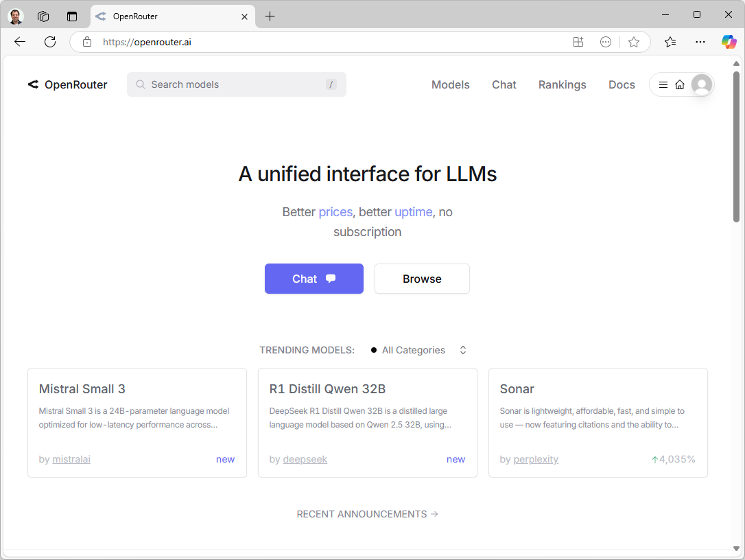Open the circled dots address bar icon
Image resolution: width=745 pixels, height=560 pixels.
[606, 42]
